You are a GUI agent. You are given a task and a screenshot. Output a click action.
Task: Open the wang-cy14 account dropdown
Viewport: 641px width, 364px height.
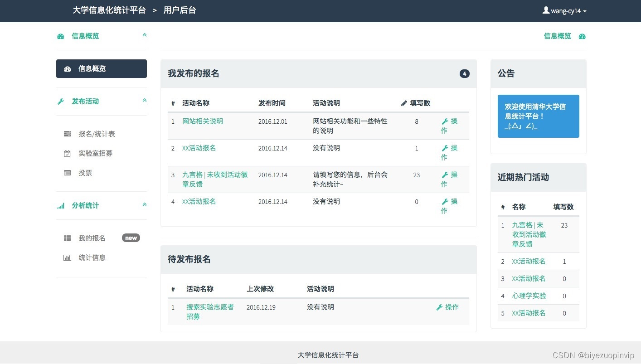(x=564, y=10)
